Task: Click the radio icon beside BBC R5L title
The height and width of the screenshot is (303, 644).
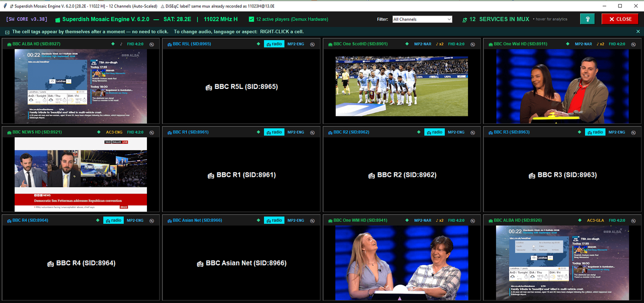Action: coord(170,44)
